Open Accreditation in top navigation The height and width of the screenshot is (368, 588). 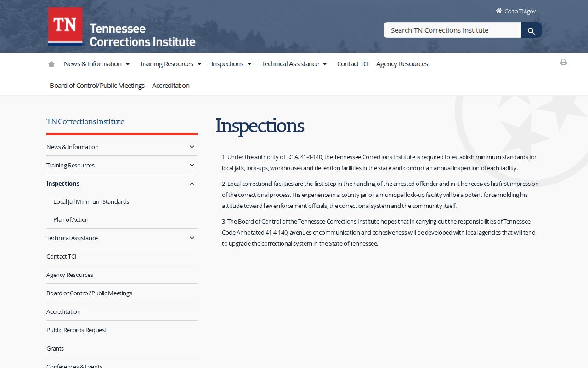(171, 86)
